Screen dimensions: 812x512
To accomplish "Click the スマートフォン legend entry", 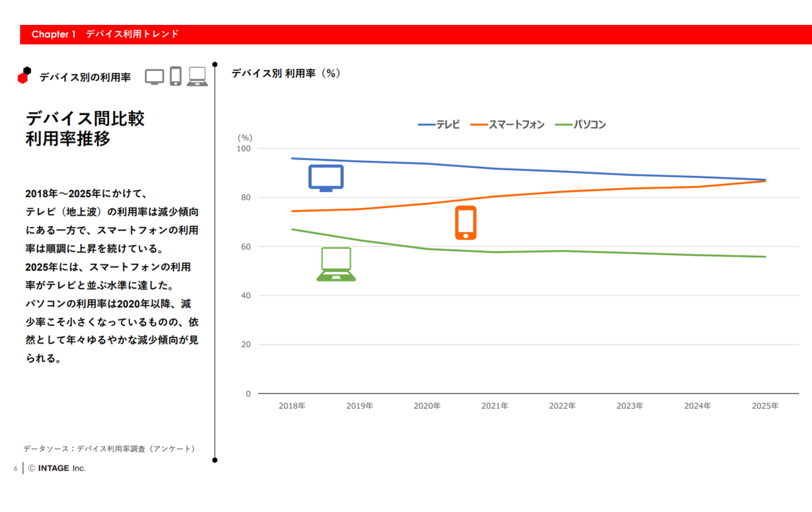I will 508,125.
